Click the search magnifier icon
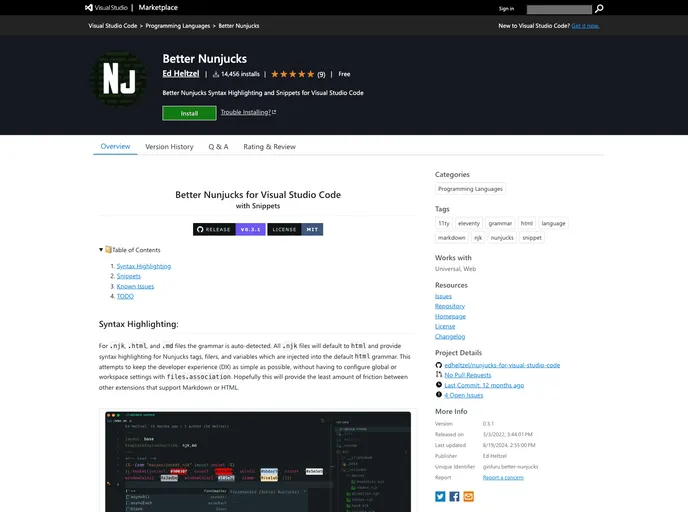The width and height of the screenshot is (688, 512). coord(599,8)
